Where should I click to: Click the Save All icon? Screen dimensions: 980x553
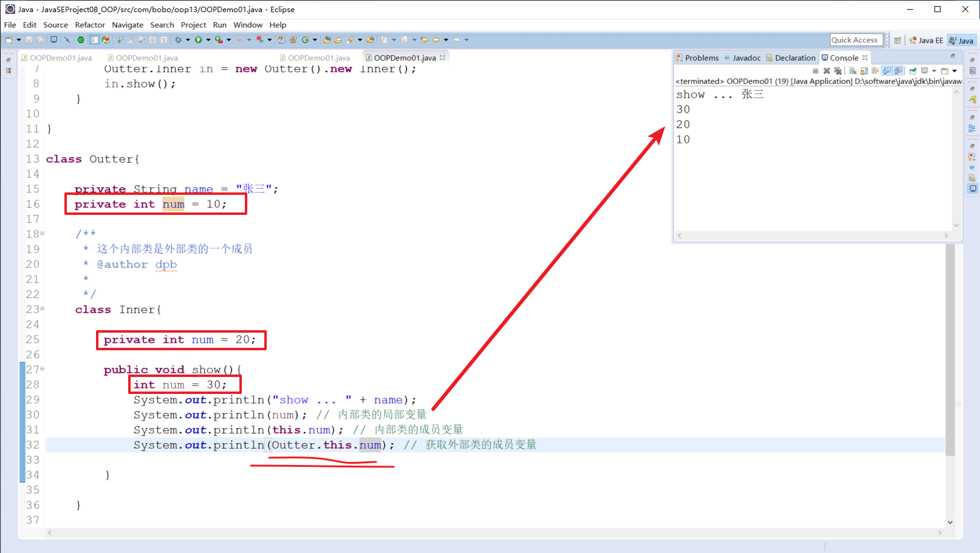pyautogui.click(x=40, y=39)
